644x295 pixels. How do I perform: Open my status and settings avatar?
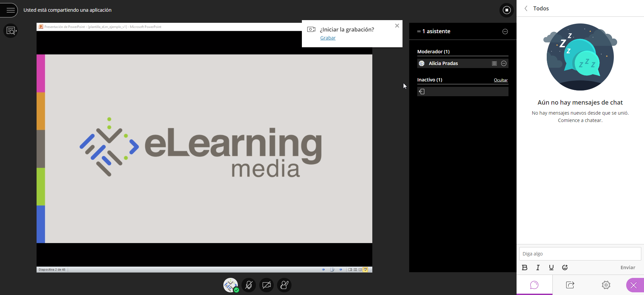(x=231, y=285)
